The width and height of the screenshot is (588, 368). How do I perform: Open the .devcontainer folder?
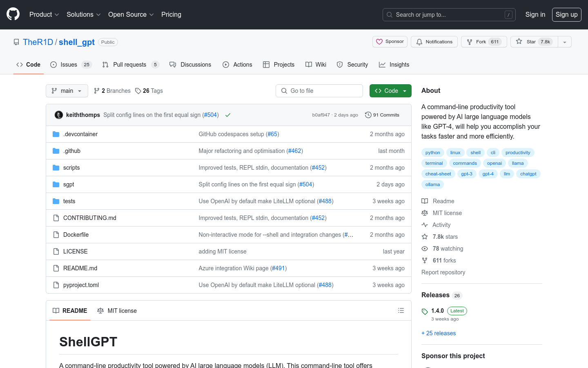(80, 134)
